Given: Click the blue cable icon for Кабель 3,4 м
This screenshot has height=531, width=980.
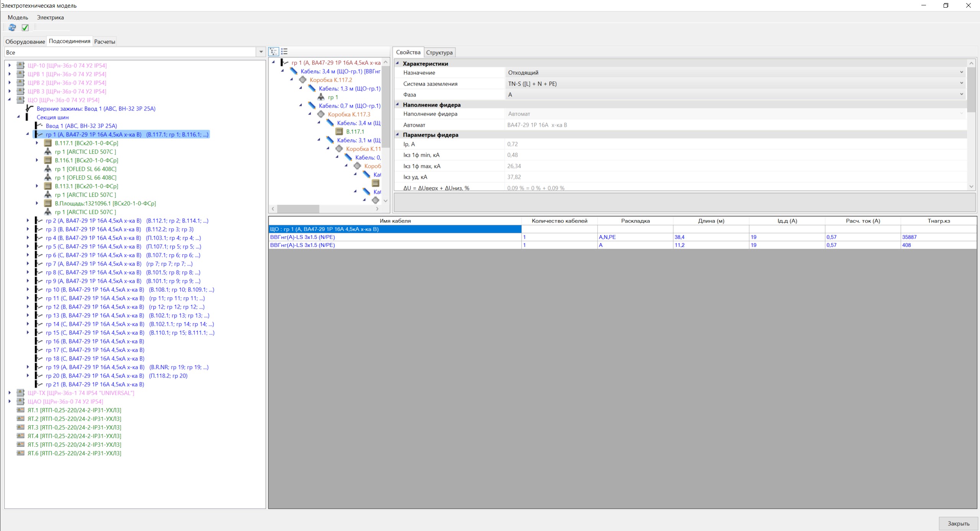Looking at the screenshot, I should click(293, 71).
